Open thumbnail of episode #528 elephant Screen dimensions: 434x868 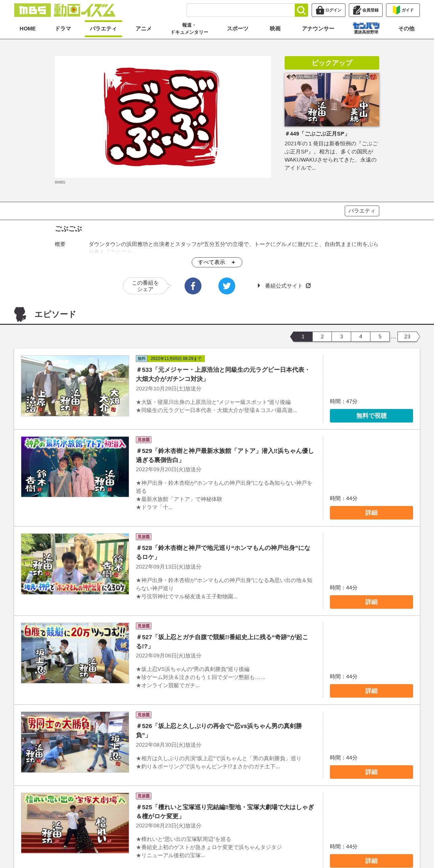75,564
